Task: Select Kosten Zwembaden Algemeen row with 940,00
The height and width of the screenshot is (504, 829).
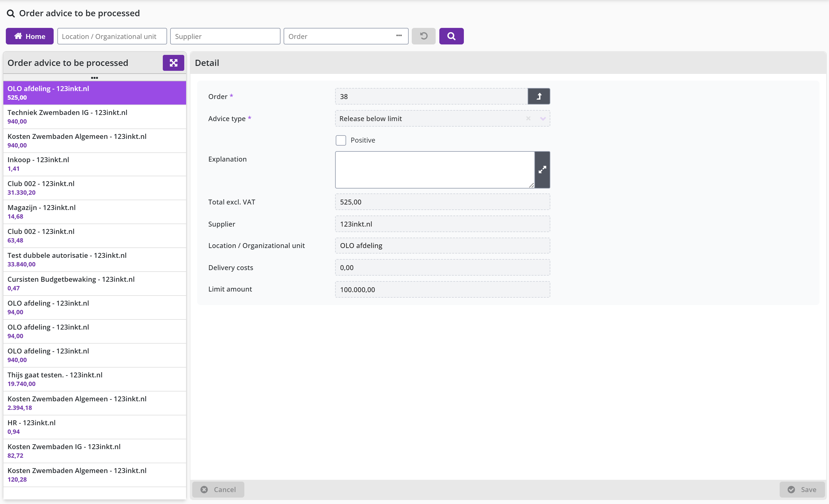Action: point(94,141)
